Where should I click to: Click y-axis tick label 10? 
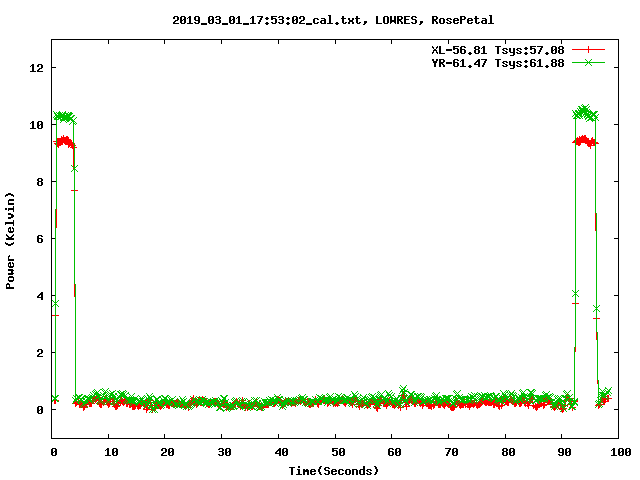coord(36,125)
